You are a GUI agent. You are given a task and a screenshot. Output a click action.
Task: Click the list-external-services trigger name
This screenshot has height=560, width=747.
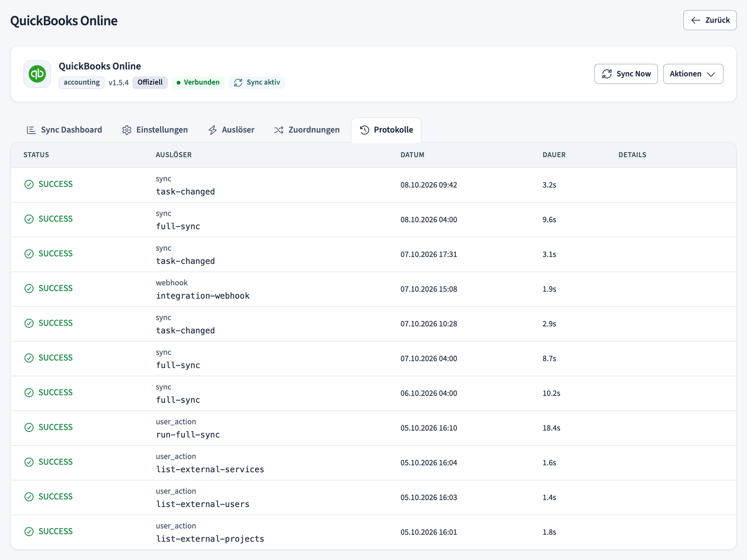tap(210, 469)
